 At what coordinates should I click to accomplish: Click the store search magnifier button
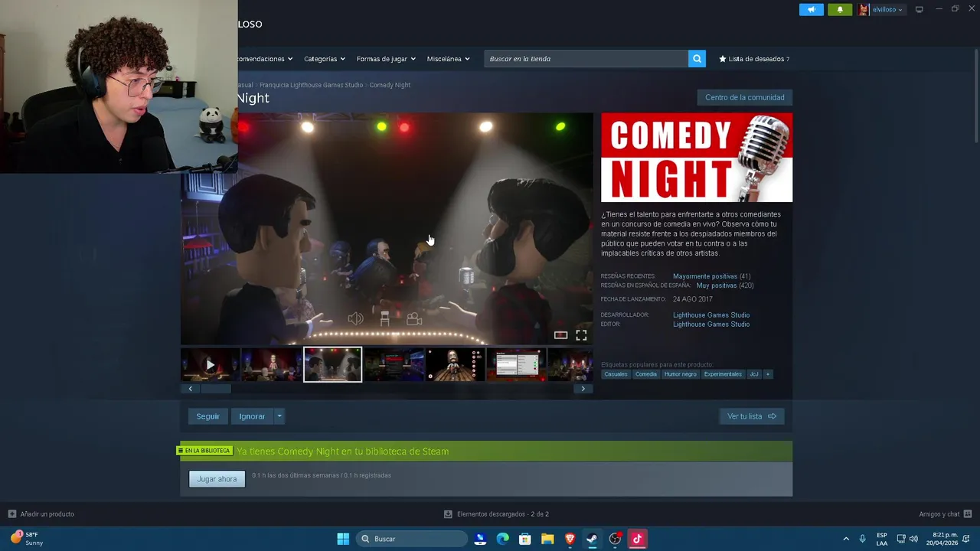(697, 59)
